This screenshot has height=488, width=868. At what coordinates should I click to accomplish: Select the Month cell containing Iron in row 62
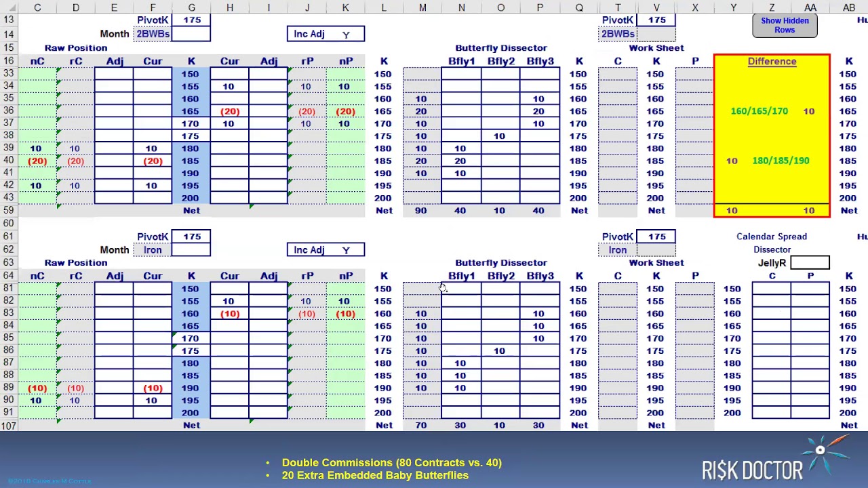coord(153,249)
